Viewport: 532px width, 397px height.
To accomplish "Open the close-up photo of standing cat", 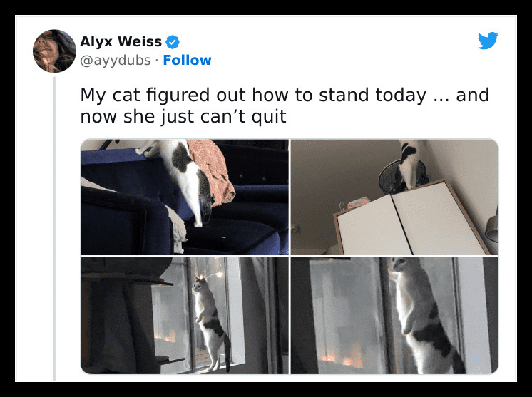I will point(394,316).
